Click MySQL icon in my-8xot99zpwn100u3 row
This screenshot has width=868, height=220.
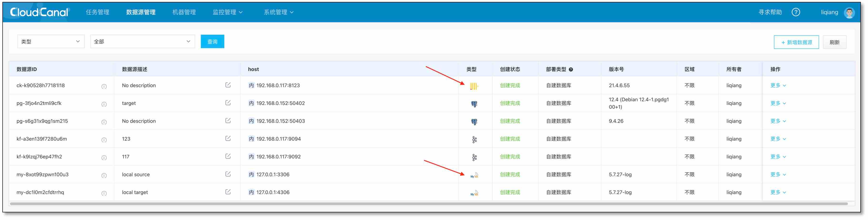point(474,175)
